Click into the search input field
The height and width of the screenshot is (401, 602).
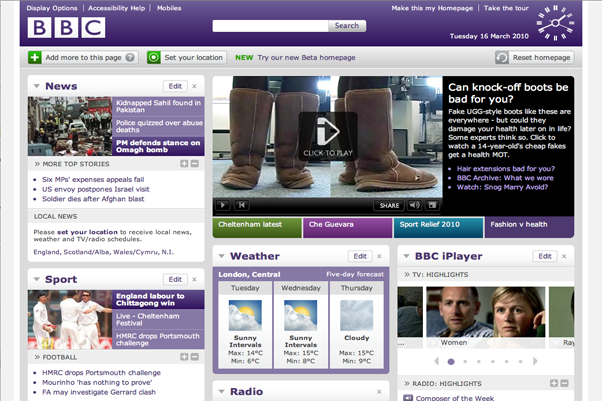pos(271,26)
